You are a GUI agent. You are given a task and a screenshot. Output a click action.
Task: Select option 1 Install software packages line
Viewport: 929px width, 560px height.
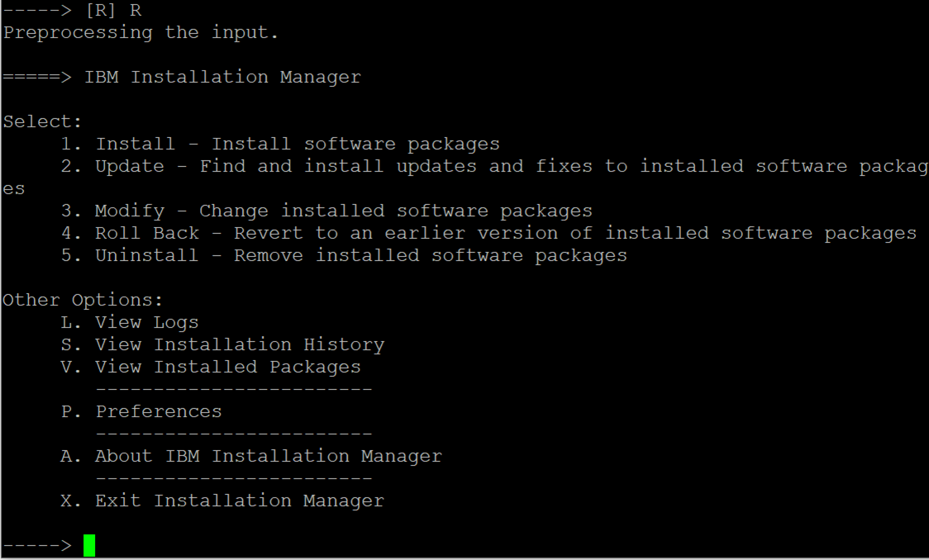[280, 144]
